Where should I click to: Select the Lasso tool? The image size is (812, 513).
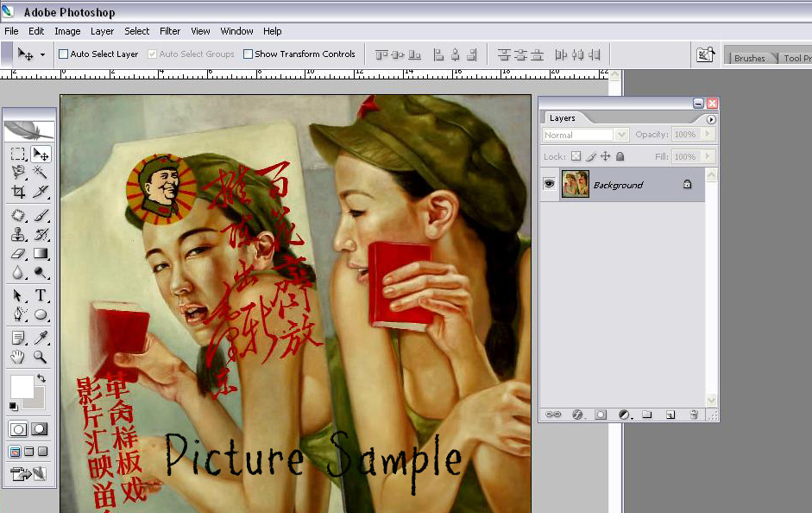point(18,172)
